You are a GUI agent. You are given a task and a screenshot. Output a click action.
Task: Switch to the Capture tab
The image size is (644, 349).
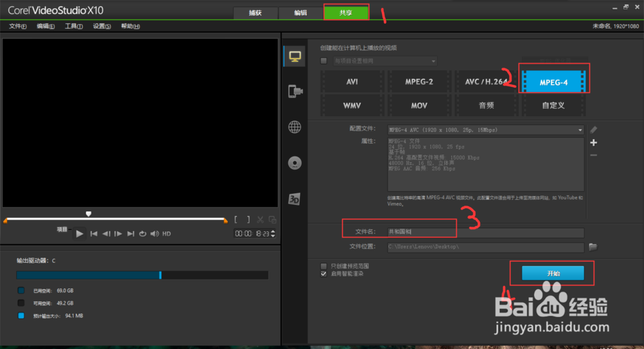pos(255,13)
